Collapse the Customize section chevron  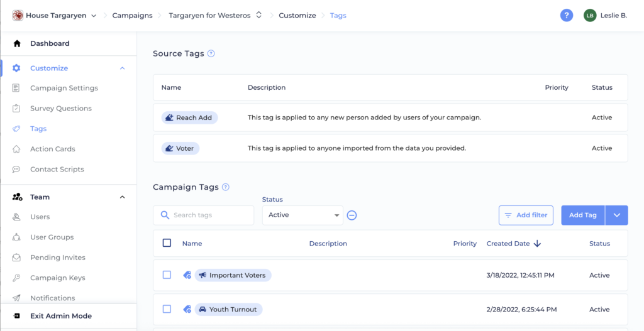(122, 68)
